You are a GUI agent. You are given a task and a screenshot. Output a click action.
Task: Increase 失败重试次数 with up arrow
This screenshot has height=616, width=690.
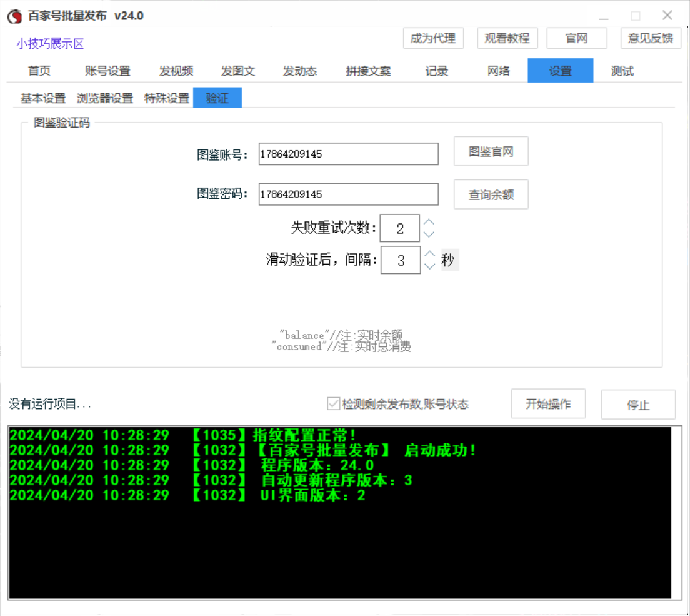coord(429,222)
